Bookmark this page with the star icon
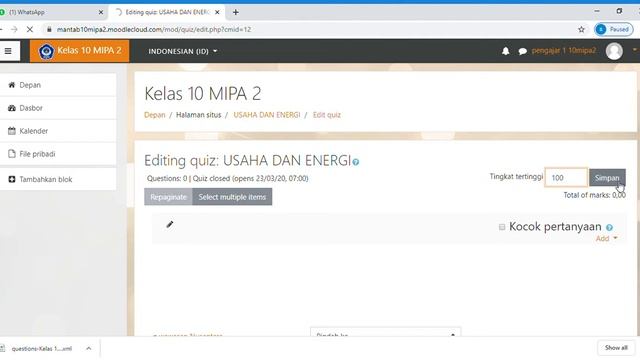This screenshot has width=640, height=360. pos(581,29)
